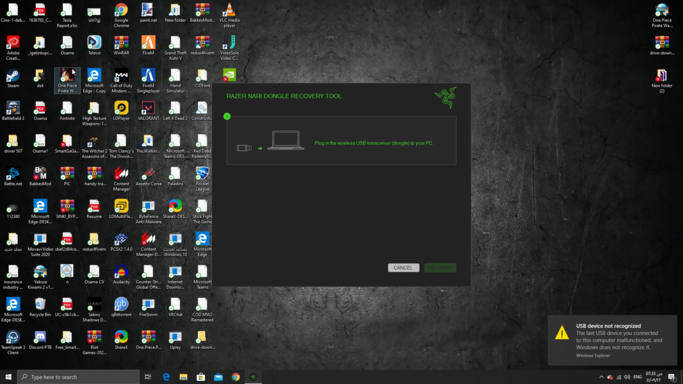The height and width of the screenshot is (384, 683).
Task: Open Microsoft Store from the taskbar
Action: [x=201, y=377]
